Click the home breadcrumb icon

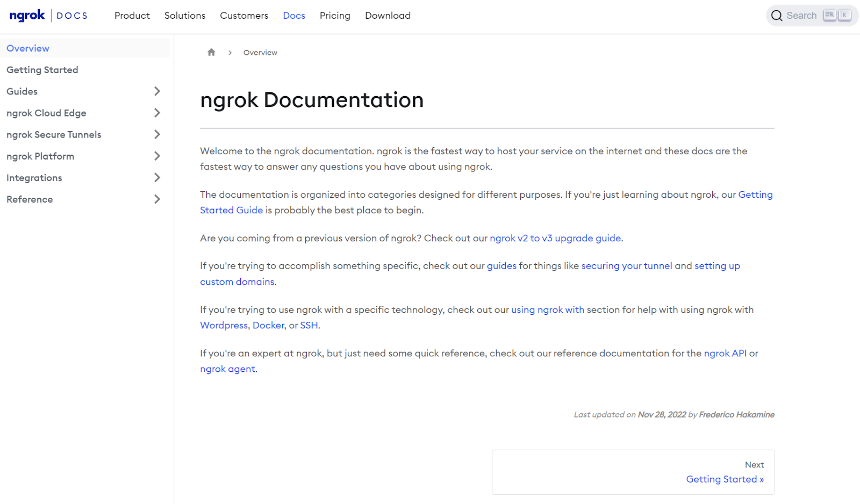(211, 52)
